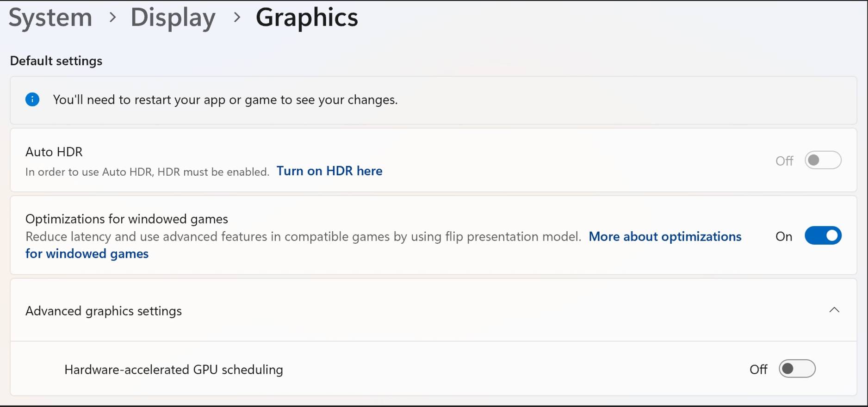The image size is (868, 407).
Task: Click the On label beside the optimizations switch
Action: coord(784,236)
